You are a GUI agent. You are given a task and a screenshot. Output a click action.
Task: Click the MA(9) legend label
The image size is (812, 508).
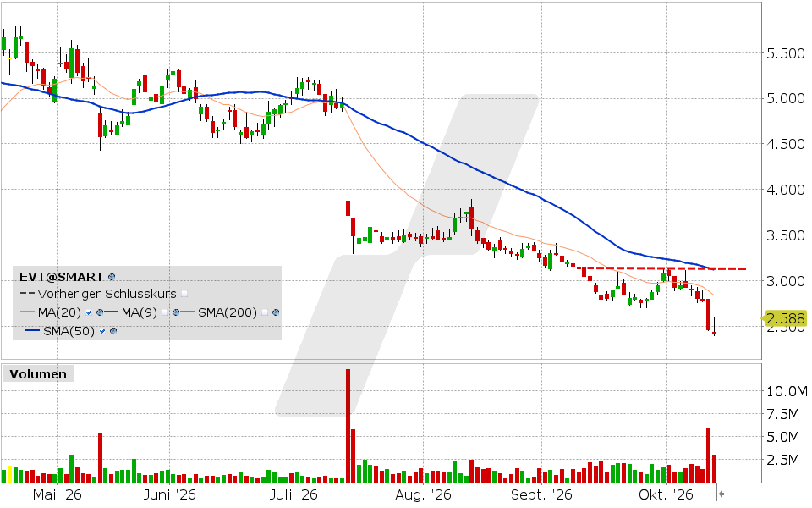[x=140, y=312]
